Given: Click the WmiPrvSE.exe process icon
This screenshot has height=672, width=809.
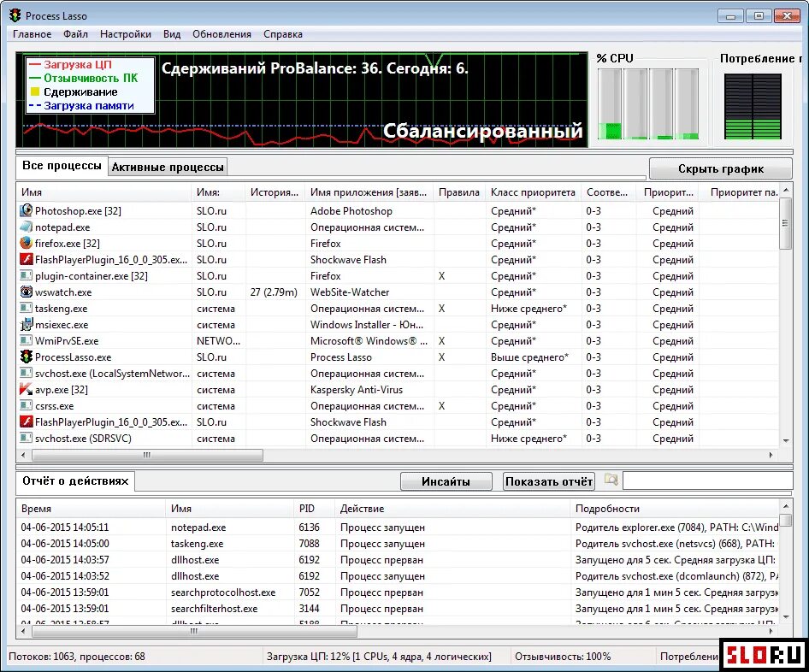Looking at the screenshot, I should tap(26, 340).
